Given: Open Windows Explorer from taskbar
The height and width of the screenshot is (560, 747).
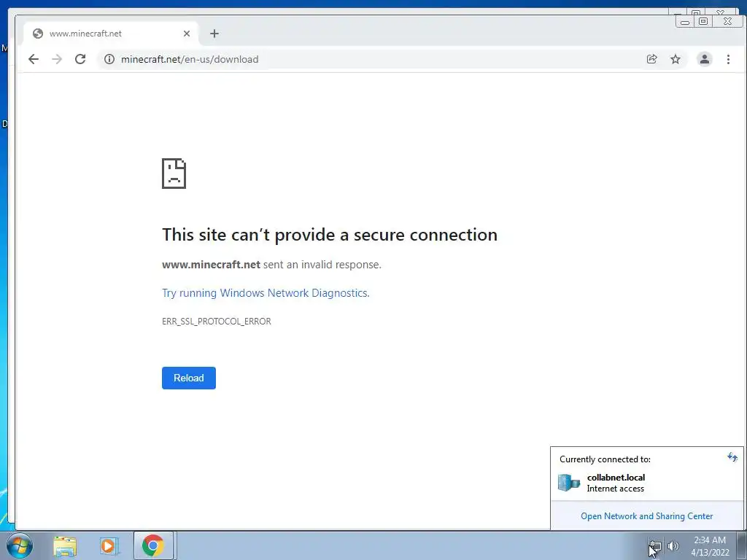Looking at the screenshot, I should 65,546.
